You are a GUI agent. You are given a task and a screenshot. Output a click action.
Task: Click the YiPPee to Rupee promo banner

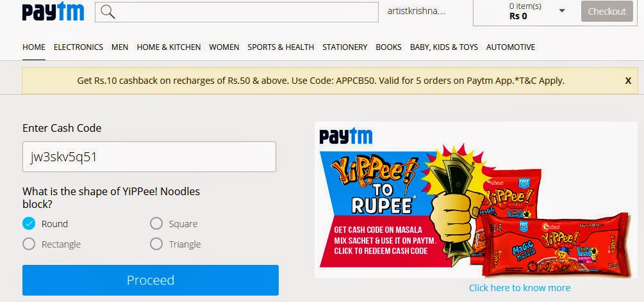pyautogui.click(x=476, y=200)
